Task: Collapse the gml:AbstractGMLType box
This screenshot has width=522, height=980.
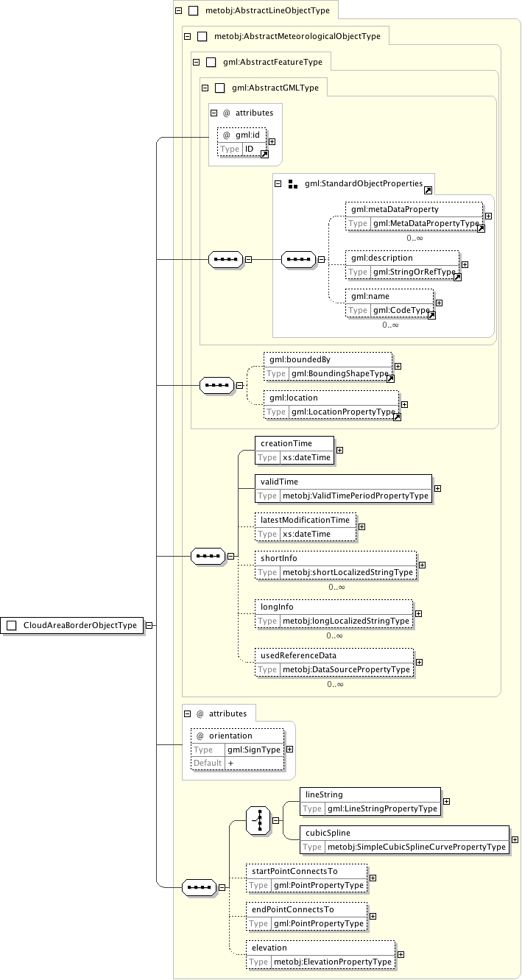Action: click(206, 88)
